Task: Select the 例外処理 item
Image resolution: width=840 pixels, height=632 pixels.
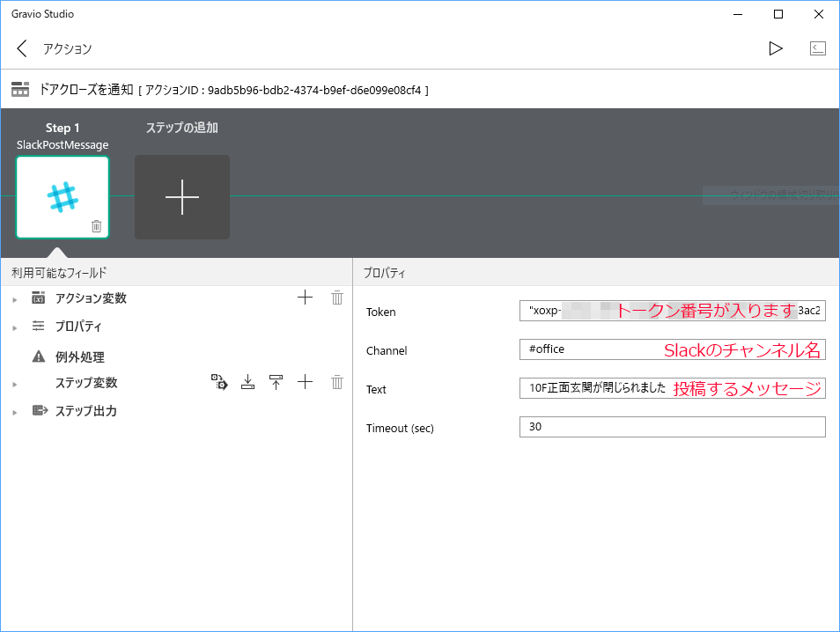Action: tap(79, 356)
